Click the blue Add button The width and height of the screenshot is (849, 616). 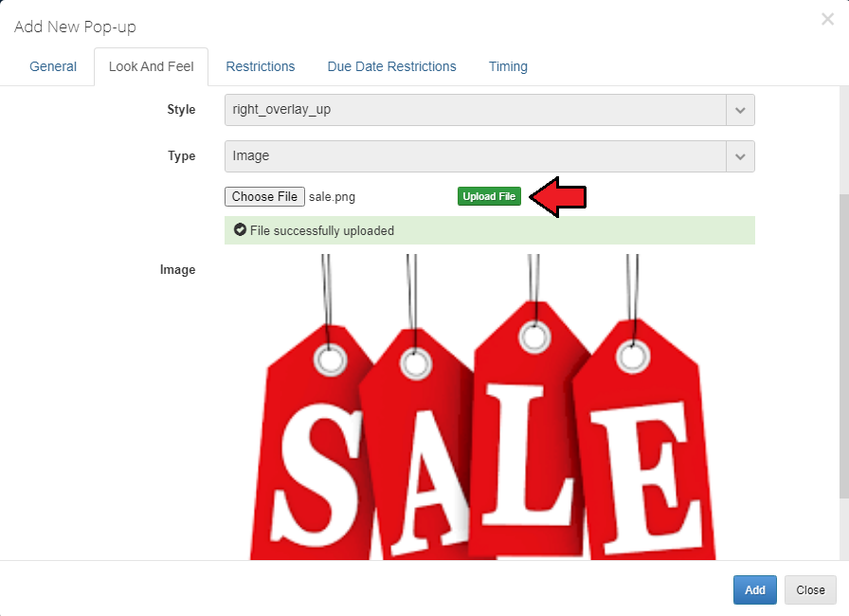tap(755, 590)
